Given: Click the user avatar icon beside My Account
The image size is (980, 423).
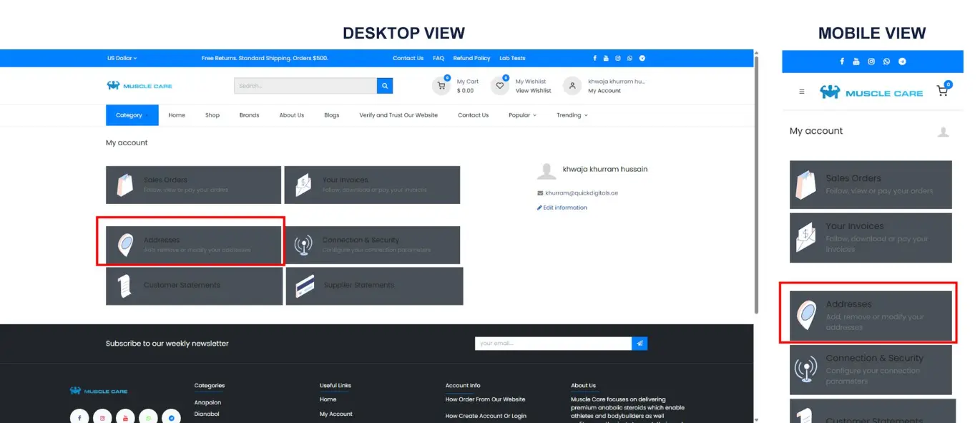Looking at the screenshot, I should pos(572,86).
